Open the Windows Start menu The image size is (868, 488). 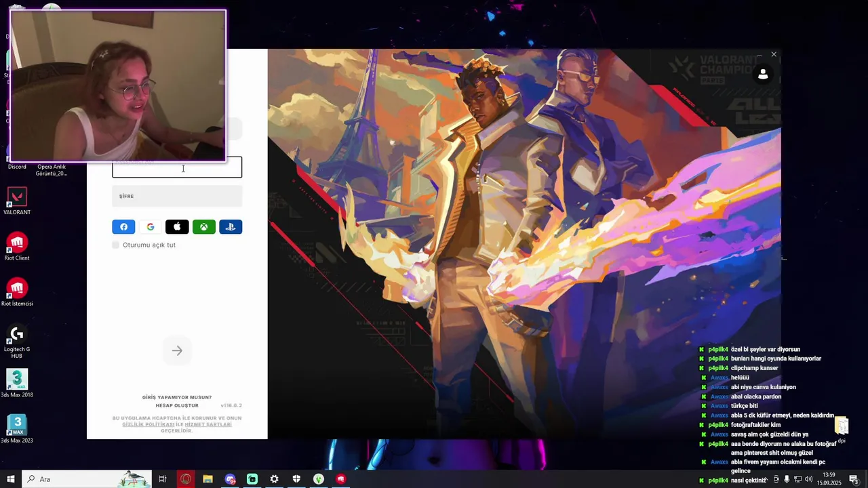11,479
